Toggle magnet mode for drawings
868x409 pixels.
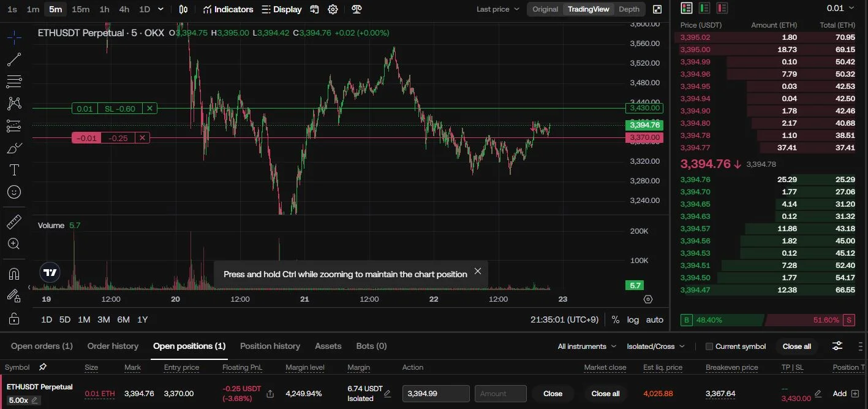pyautogui.click(x=14, y=273)
